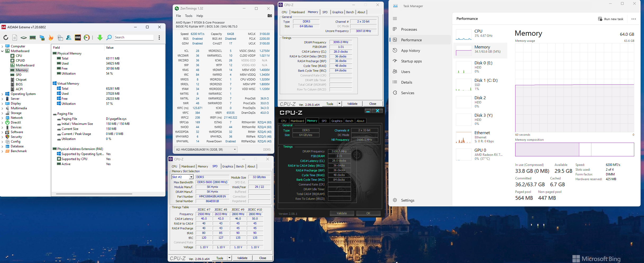Open the Tools menu in ZenTimings

coord(189,16)
